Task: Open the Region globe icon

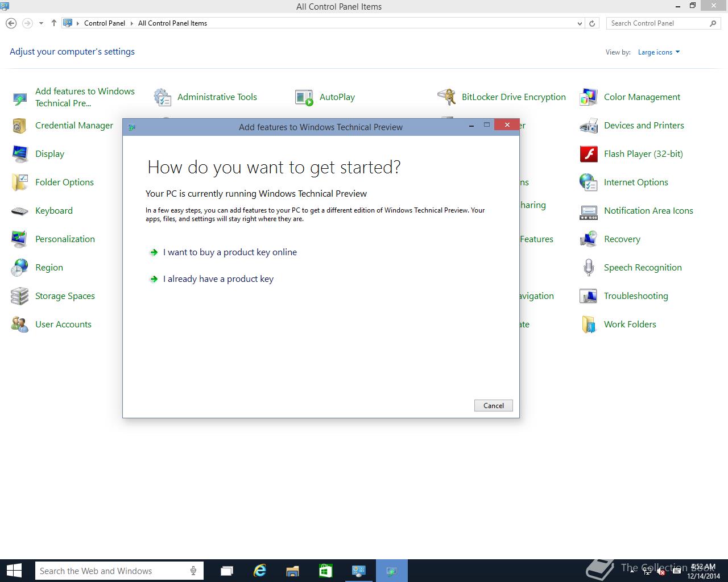Action: 19,268
